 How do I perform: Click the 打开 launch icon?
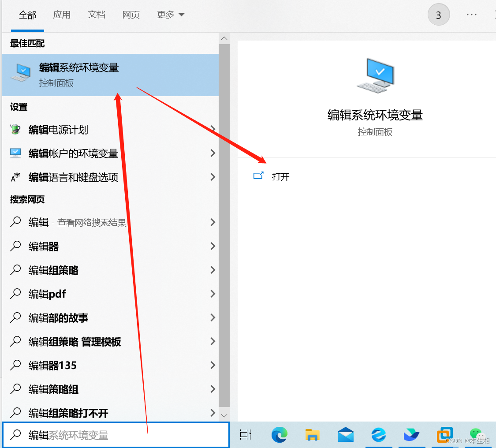click(259, 175)
